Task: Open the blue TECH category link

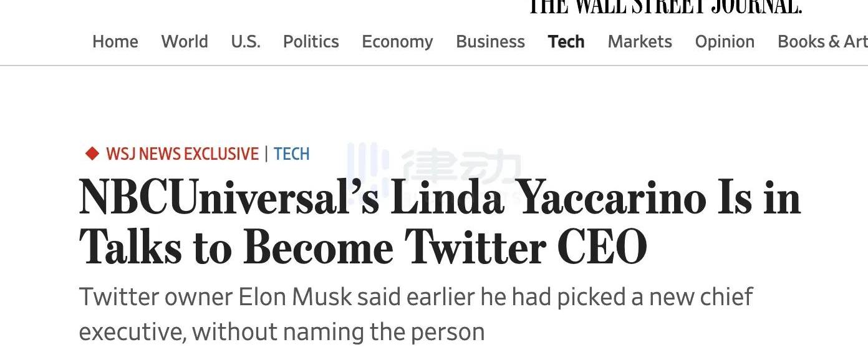Action: pos(292,154)
